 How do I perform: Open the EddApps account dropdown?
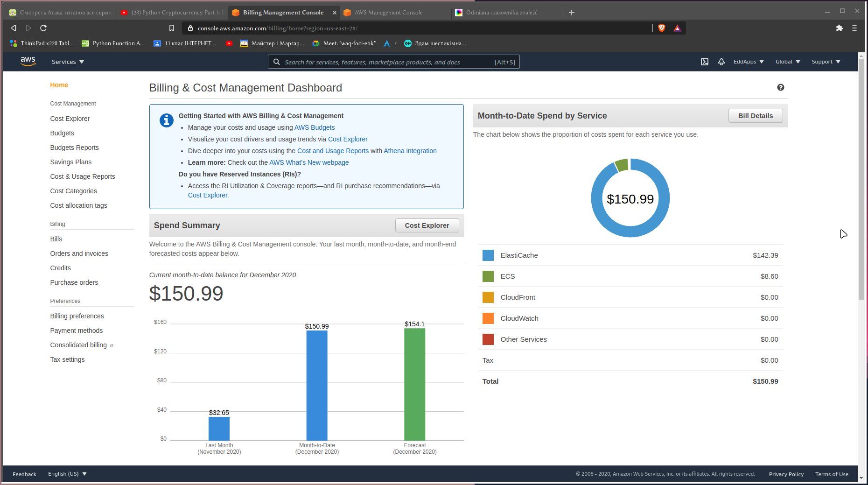pyautogui.click(x=749, y=62)
